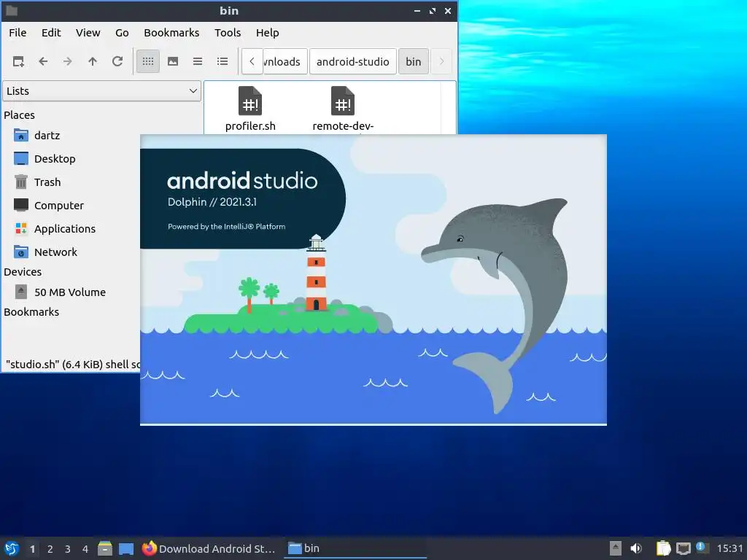Close the bin window
This screenshot has width=747, height=560.
(x=448, y=11)
